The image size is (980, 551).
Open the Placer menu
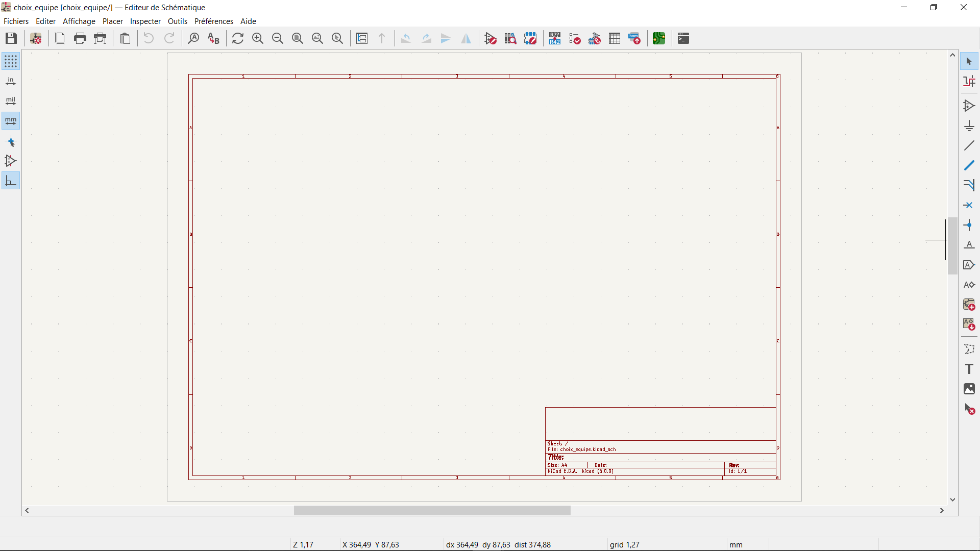point(112,21)
